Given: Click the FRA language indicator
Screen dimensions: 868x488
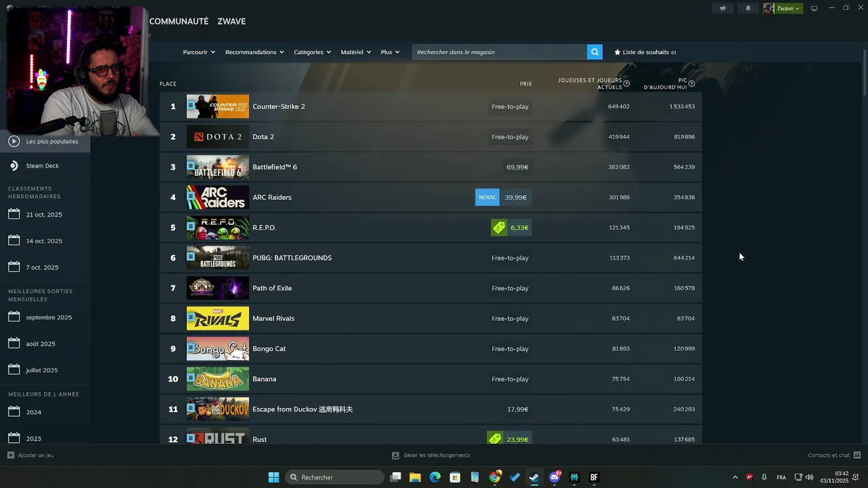Looking at the screenshot, I should (781, 477).
